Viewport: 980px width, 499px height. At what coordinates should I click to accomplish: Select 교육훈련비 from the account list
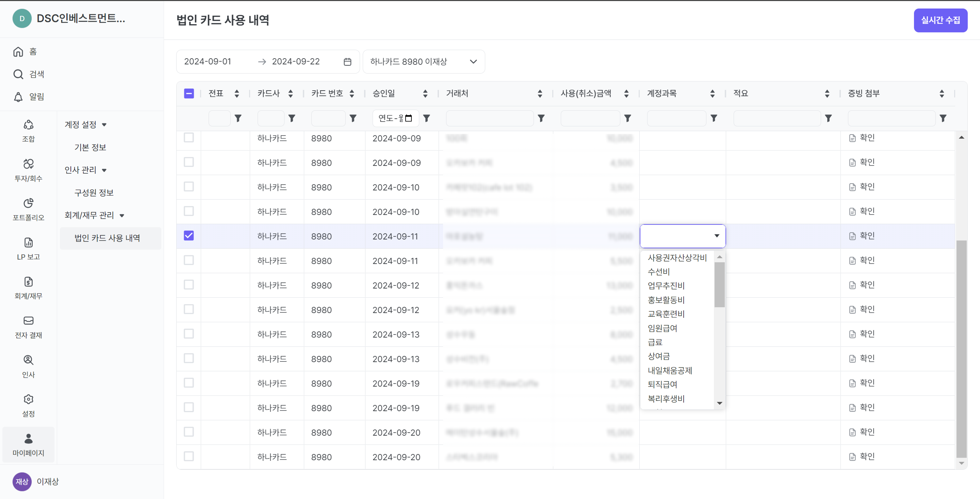(666, 314)
